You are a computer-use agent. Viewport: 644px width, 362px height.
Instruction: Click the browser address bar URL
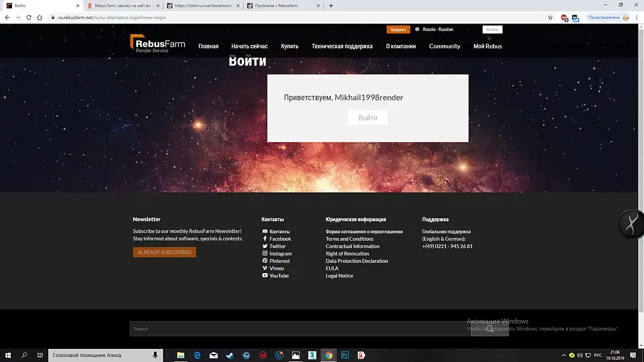[112, 17]
